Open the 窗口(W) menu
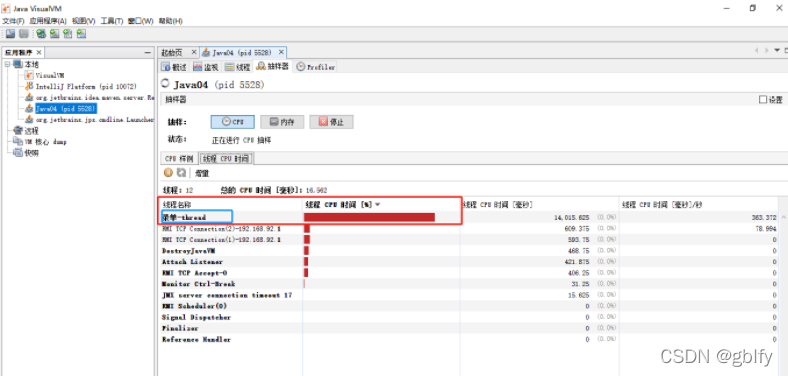 pos(141,21)
